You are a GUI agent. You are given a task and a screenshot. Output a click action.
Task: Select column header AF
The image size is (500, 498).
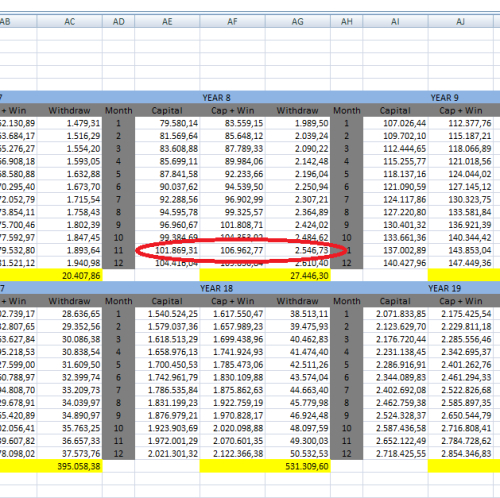[x=232, y=22]
